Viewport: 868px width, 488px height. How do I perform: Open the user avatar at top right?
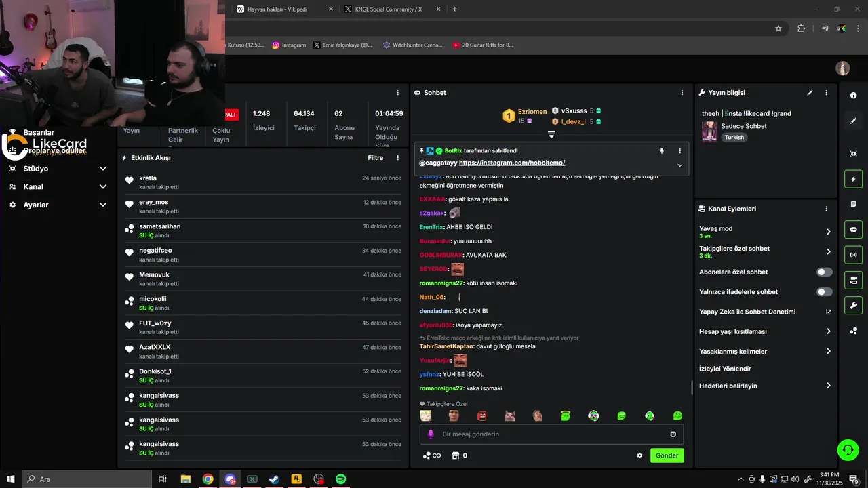tap(842, 68)
